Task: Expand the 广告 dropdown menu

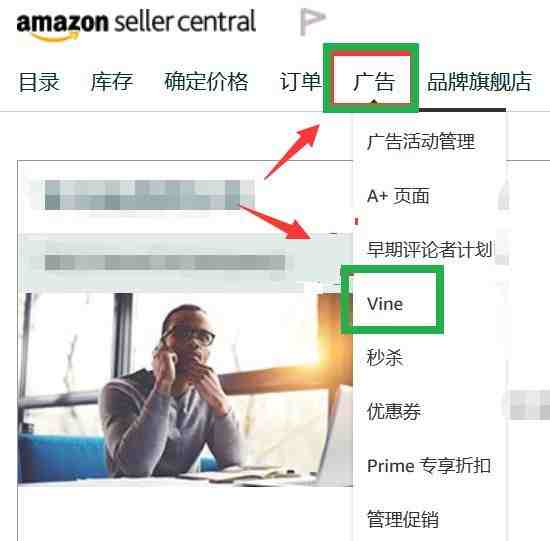Action: pos(374,82)
